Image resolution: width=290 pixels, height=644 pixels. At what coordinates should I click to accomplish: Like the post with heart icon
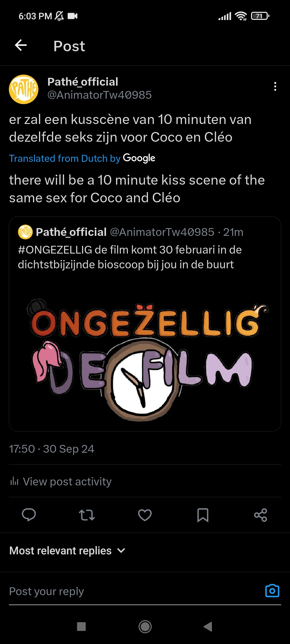[x=145, y=515]
